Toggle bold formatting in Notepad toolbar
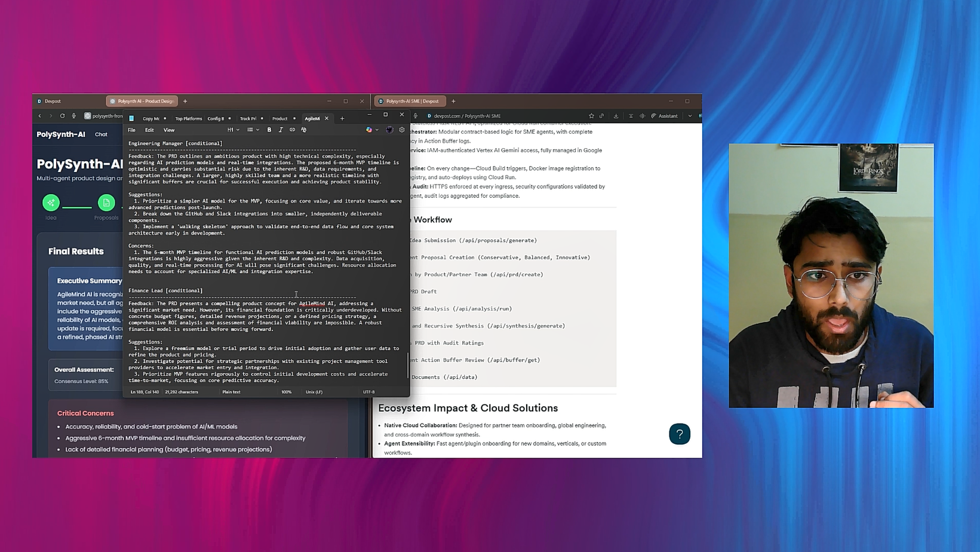Screen dimensions: 980x552 click(269, 130)
